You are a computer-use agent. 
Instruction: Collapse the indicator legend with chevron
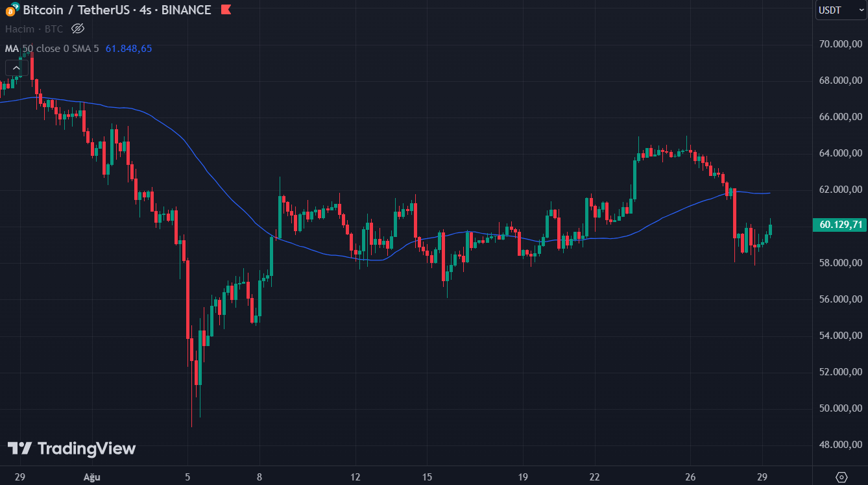click(x=14, y=68)
